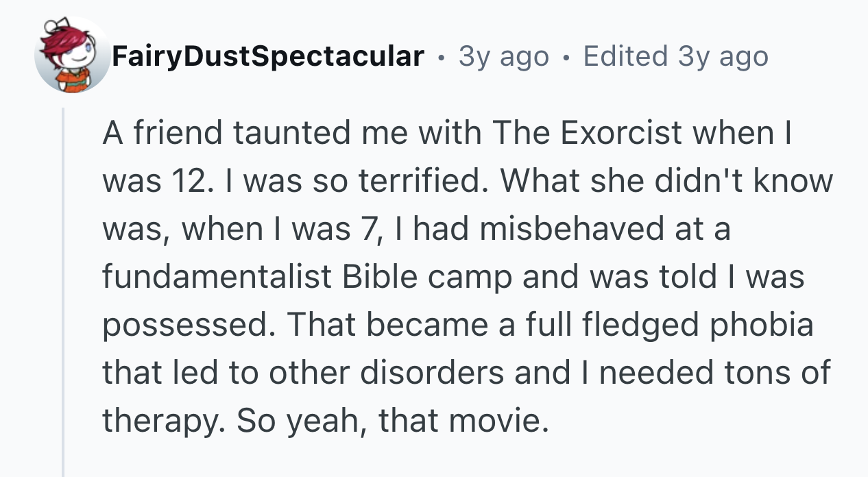The image size is (868, 477).
Task: Click the "Edited 3y ago" label
Action: [x=675, y=56]
